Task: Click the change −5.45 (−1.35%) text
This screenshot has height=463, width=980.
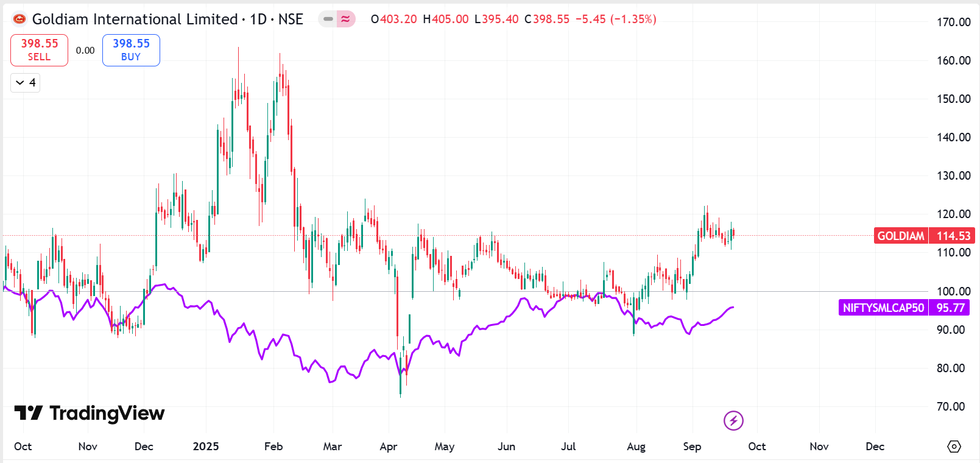Action: pos(616,19)
